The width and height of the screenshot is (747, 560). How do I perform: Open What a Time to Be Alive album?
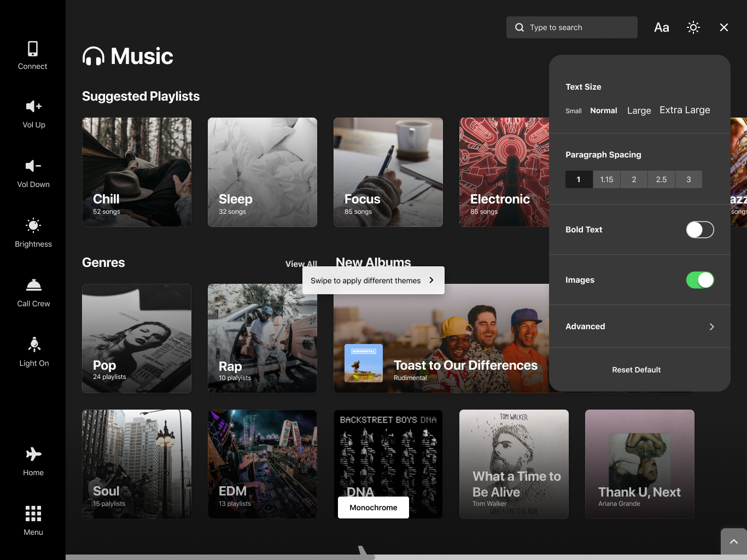[x=514, y=464]
